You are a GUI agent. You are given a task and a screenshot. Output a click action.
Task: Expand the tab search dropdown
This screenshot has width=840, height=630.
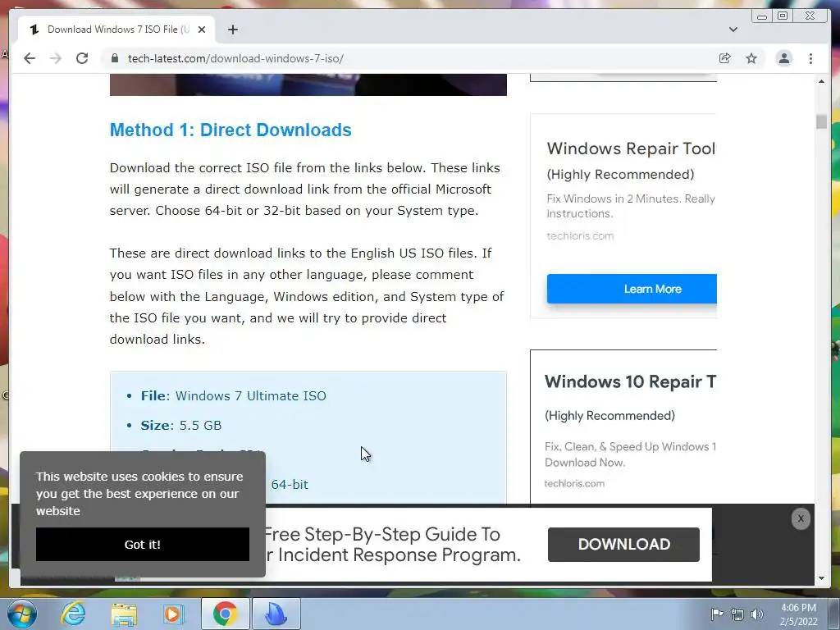pyautogui.click(x=733, y=30)
